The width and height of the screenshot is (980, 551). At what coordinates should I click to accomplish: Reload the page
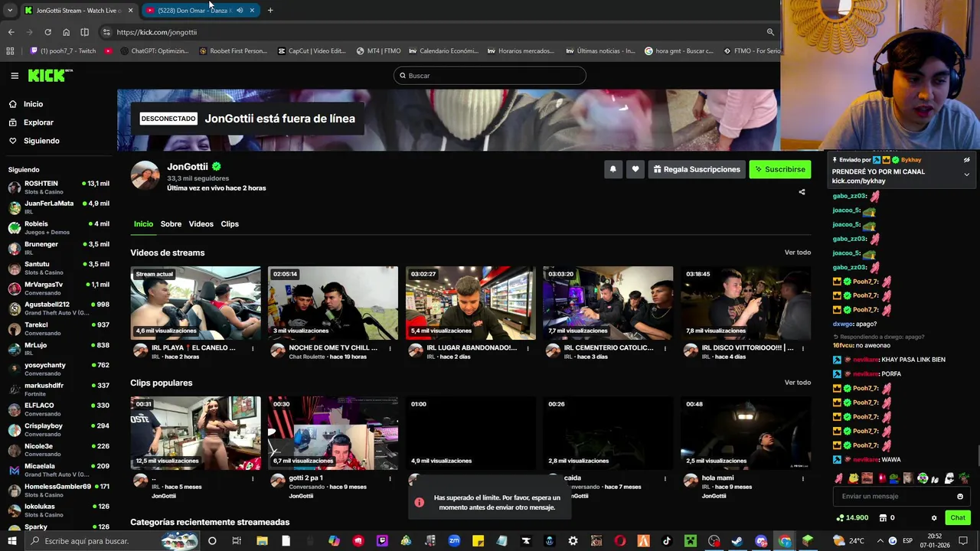(47, 32)
